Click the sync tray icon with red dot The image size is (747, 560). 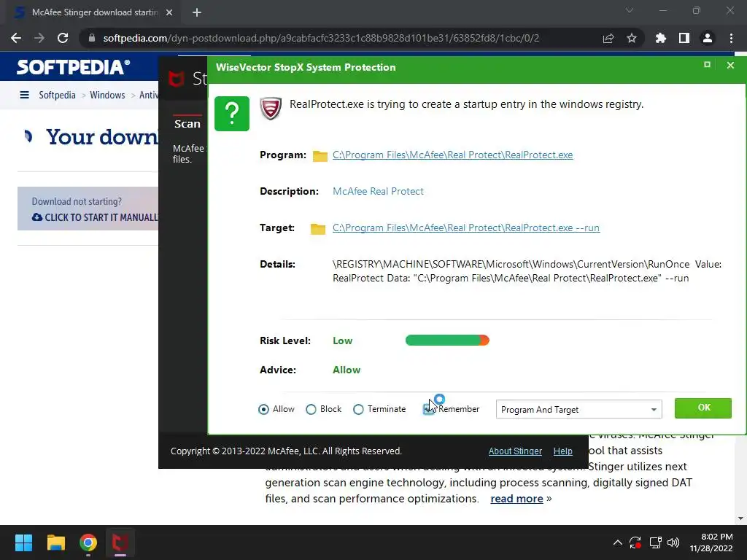pos(635,542)
